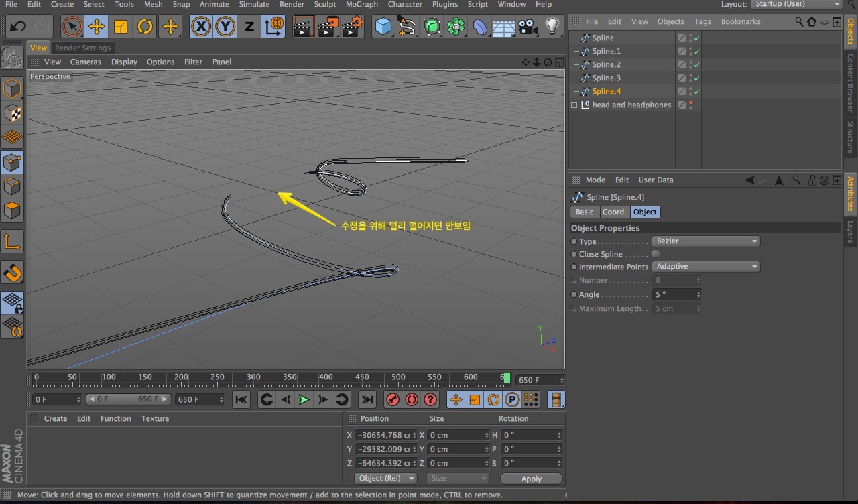Click the Enable Axis L-shaped icon
Image resolution: width=858 pixels, height=504 pixels.
12,241
